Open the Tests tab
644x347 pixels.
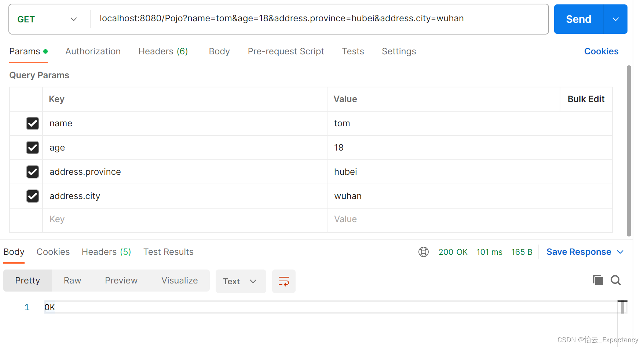(352, 51)
